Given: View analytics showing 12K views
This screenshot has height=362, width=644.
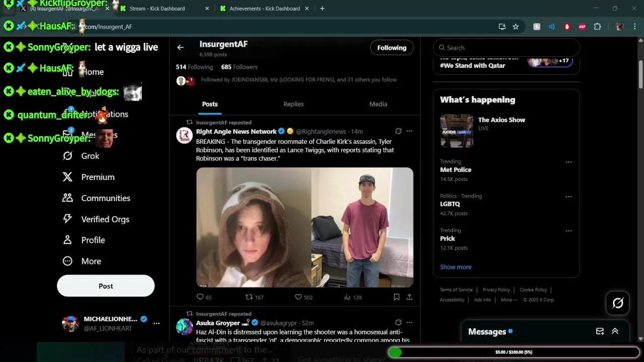Looking at the screenshot, I should (x=353, y=297).
